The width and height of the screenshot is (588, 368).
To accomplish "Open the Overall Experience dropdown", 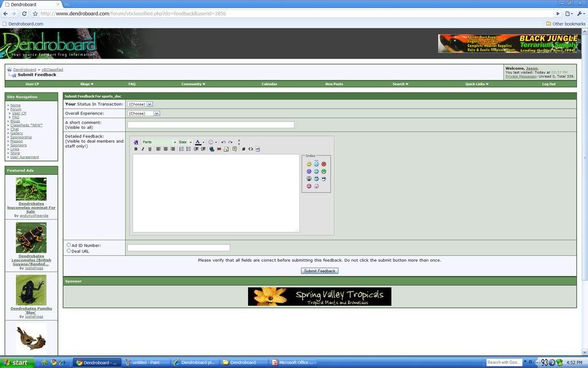I will [144, 113].
